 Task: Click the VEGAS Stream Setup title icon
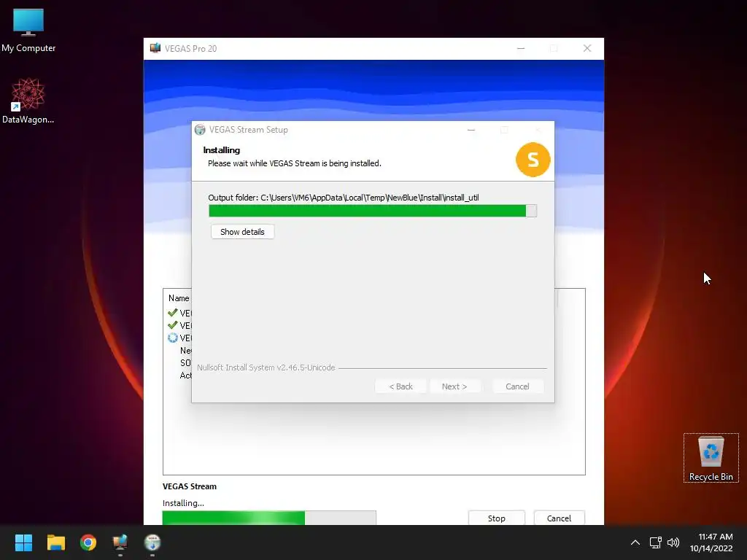pos(200,130)
